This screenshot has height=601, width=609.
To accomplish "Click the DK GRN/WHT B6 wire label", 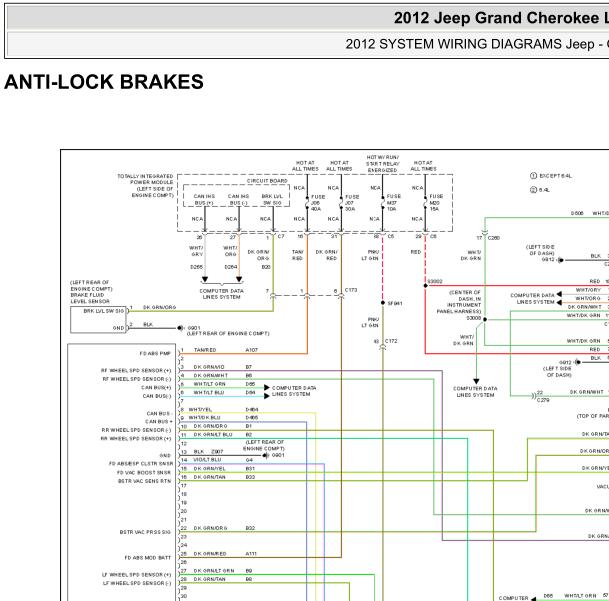I will point(223,375).
